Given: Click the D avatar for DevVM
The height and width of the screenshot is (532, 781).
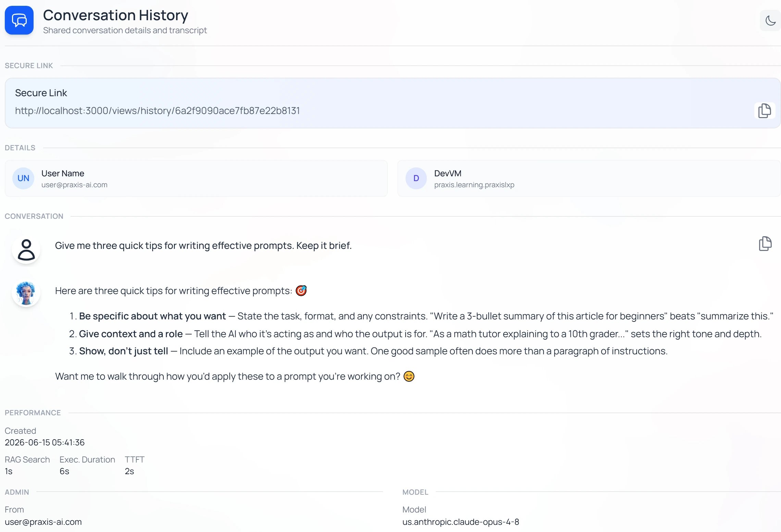Looking at the screenshot, I should pos(416,178).
